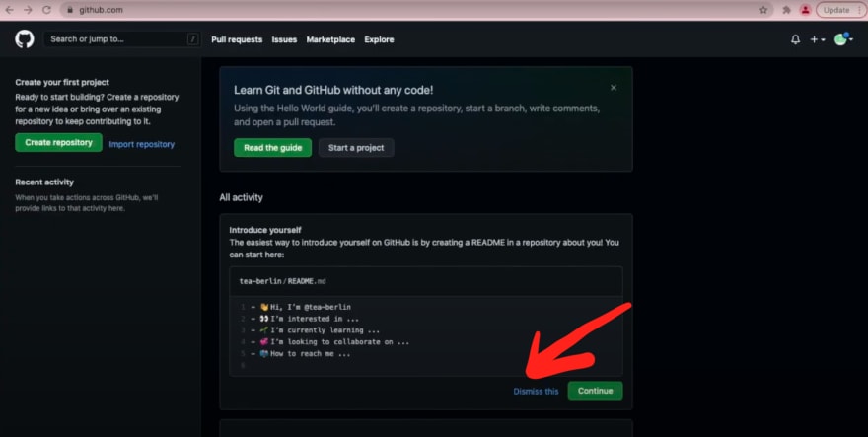
Task: Go back with browser back arrow
Action: [10, 10]
